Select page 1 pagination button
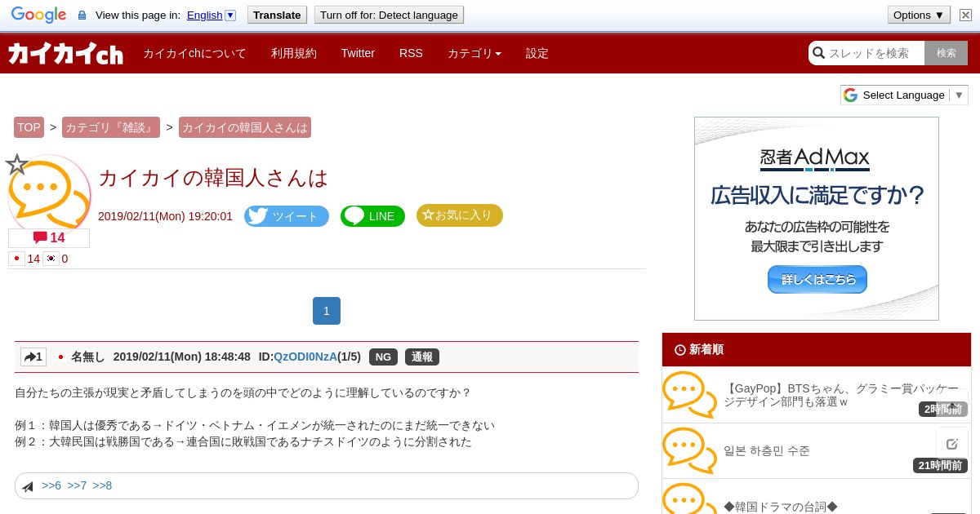 coord(327,311)
